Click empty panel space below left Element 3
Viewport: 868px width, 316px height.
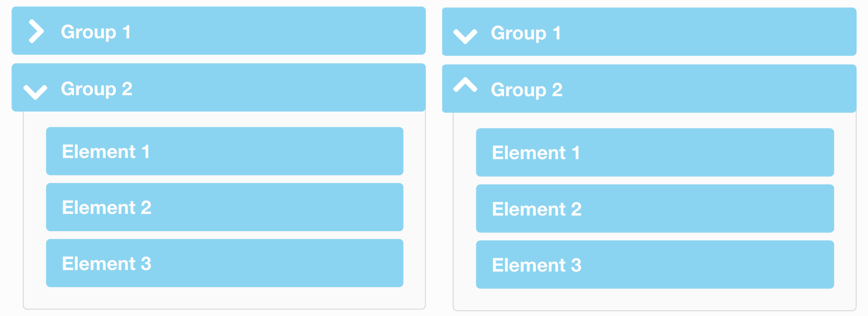click(224, 298)
